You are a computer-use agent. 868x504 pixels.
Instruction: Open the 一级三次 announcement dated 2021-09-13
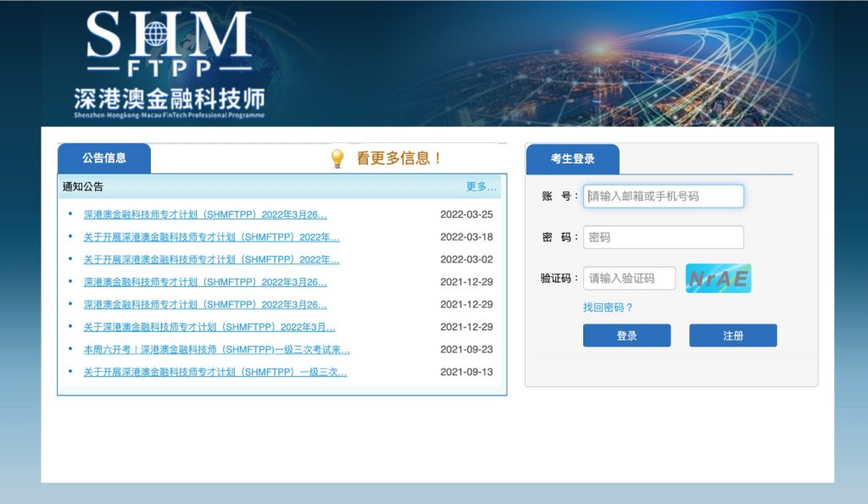214,373
